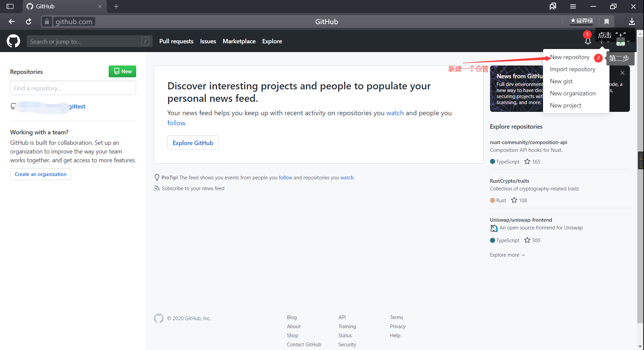Open the Shop footer link
644x350 pixels.
292,336
